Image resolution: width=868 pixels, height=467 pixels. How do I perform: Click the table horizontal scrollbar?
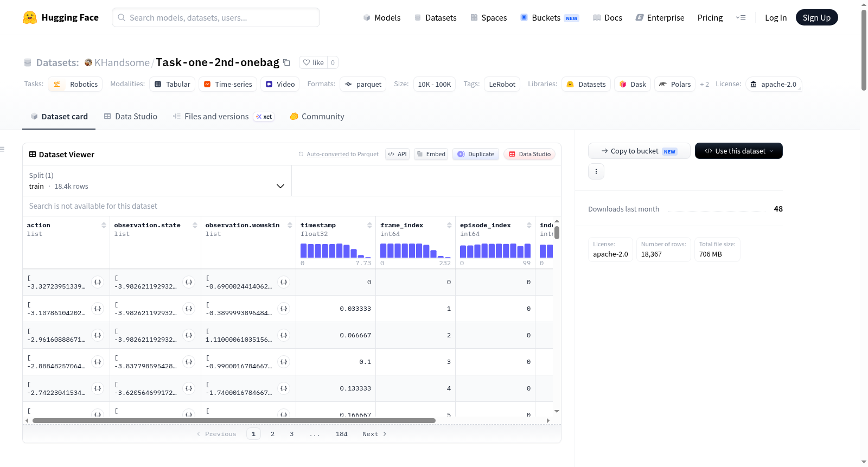coord(234,420)
